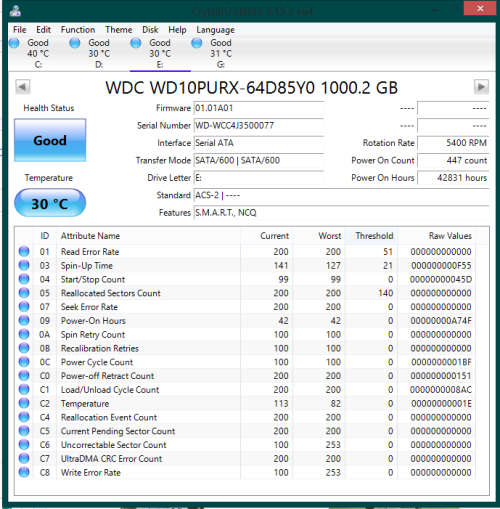Click status icon for Spin-Up Time
Screen dimensions: 500x509
24,265
